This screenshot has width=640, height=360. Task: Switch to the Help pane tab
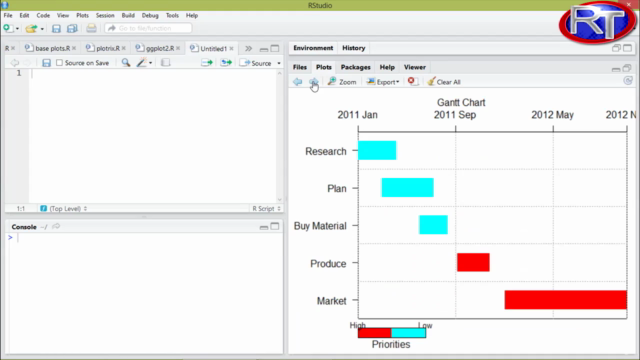click(387, 67)
